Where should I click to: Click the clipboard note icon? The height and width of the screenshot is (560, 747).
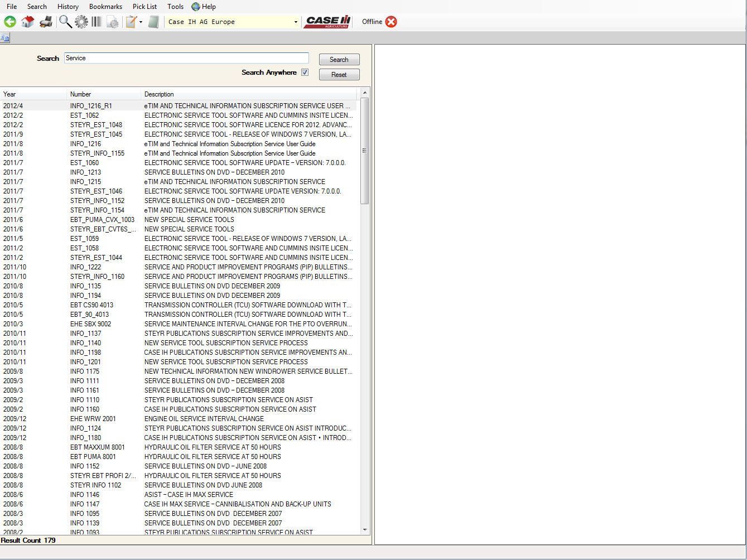[131, 22]
